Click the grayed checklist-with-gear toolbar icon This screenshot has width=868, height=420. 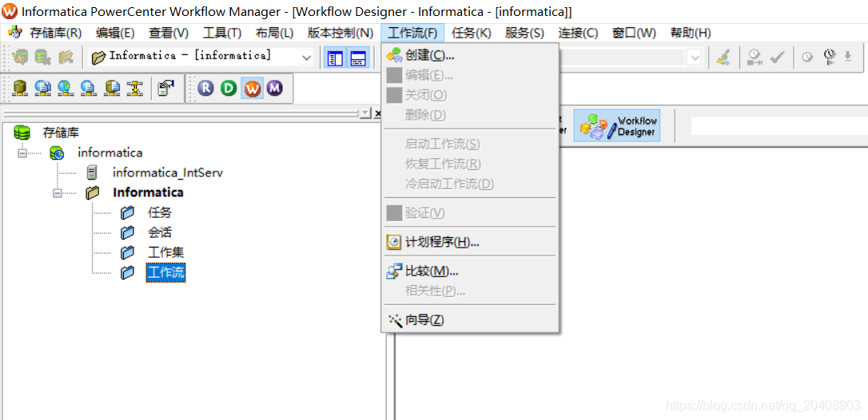42,57
